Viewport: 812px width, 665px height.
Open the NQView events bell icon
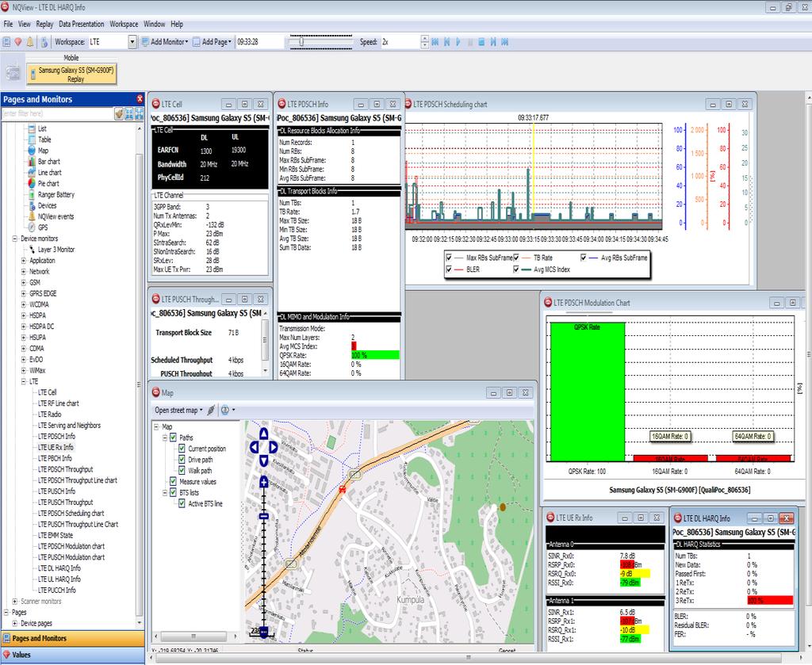click(32, 216)
